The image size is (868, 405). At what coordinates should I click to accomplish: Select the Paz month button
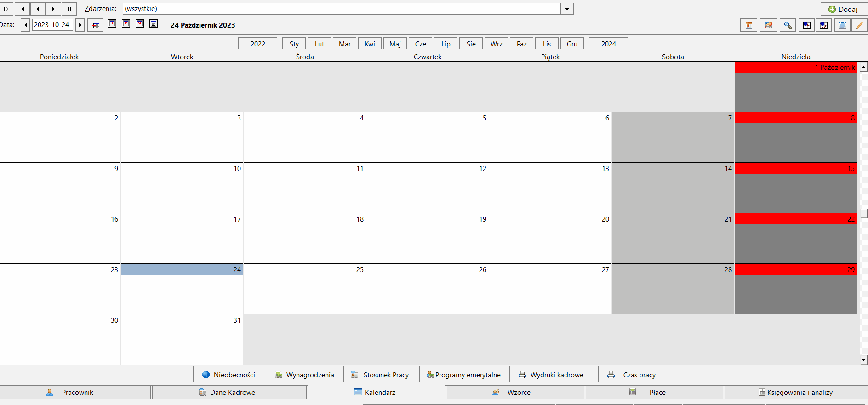(x=522, y=44)
